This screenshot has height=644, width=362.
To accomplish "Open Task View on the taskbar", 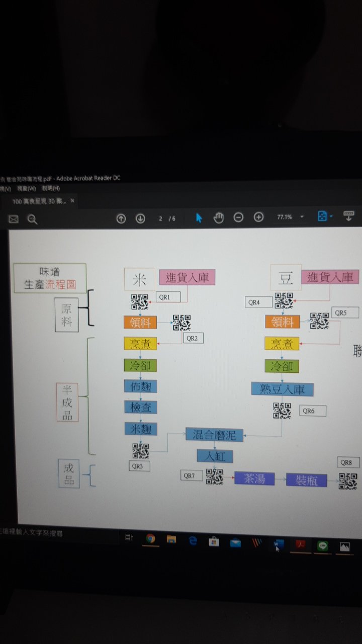I will coord(129,538).
